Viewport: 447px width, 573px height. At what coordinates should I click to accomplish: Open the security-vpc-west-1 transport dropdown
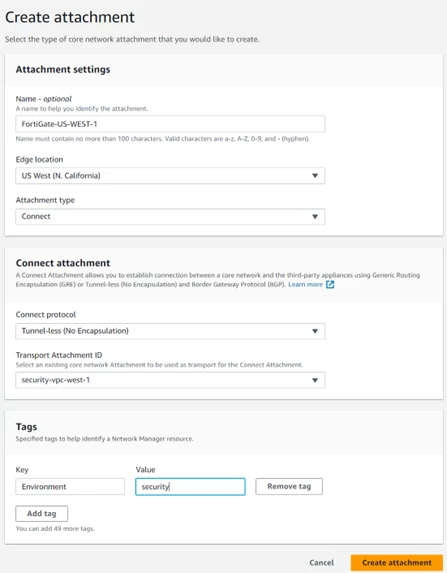[170, 380]
